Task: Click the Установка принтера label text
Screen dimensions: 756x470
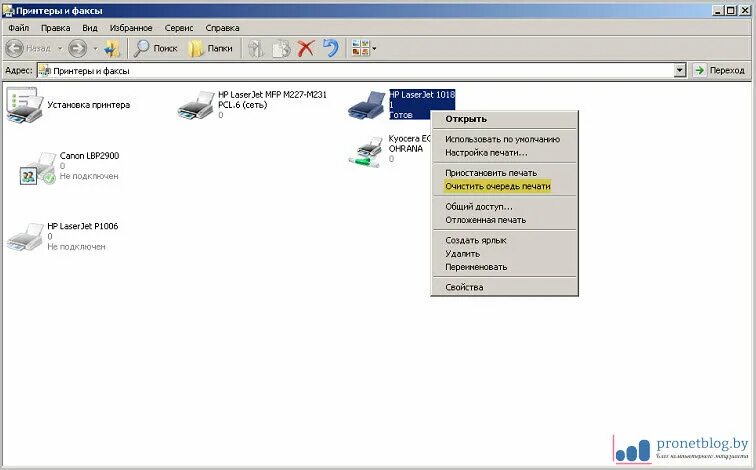Action: (89, 105)
